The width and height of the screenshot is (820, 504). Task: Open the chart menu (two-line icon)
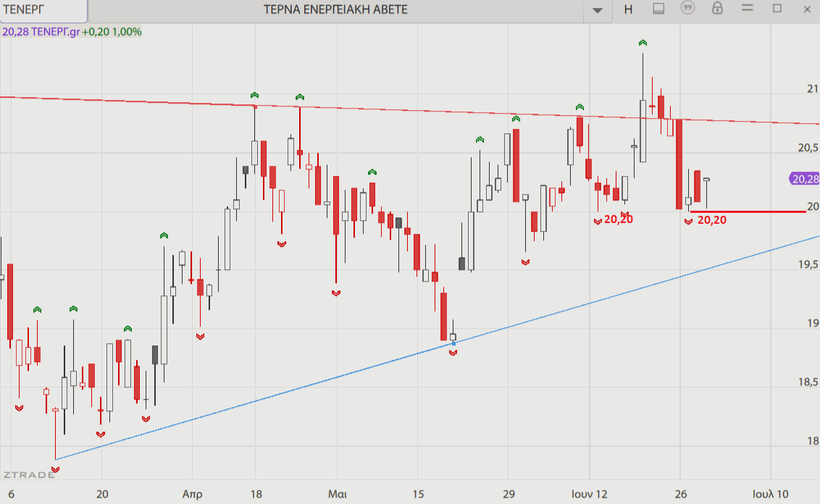[748, 8]
